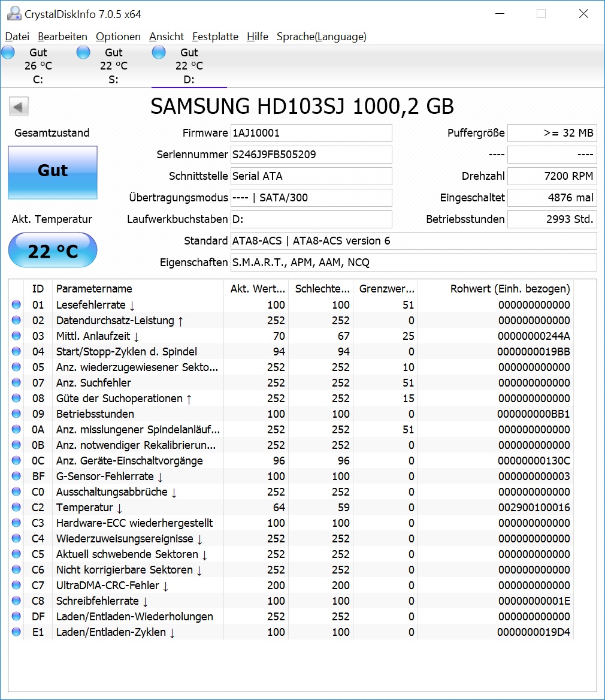Click the Puffergröße value >= 32 MB
Image resolution: width=605 pixels, height=700 pixels.
[x=552, y=133]
